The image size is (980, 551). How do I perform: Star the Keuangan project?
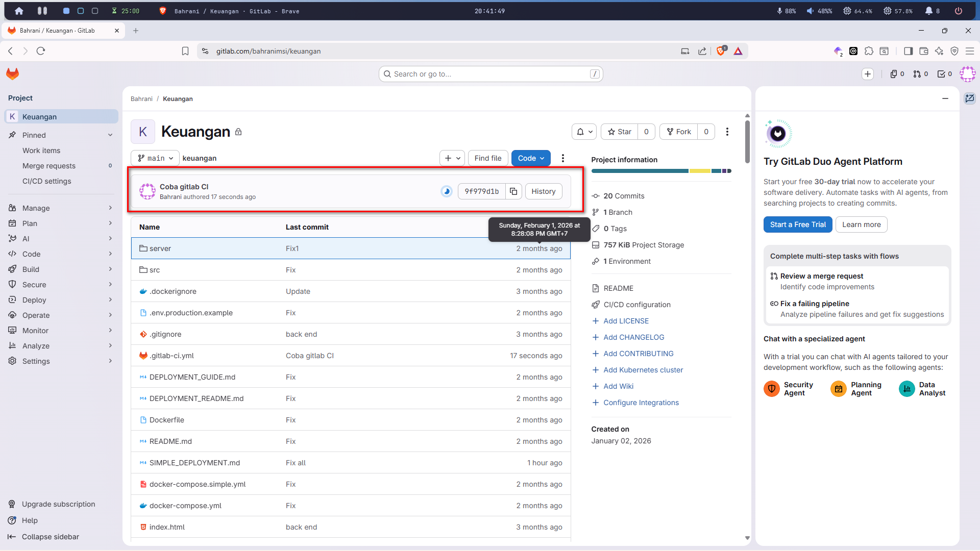pyautogui.click(x=620, y=132)
